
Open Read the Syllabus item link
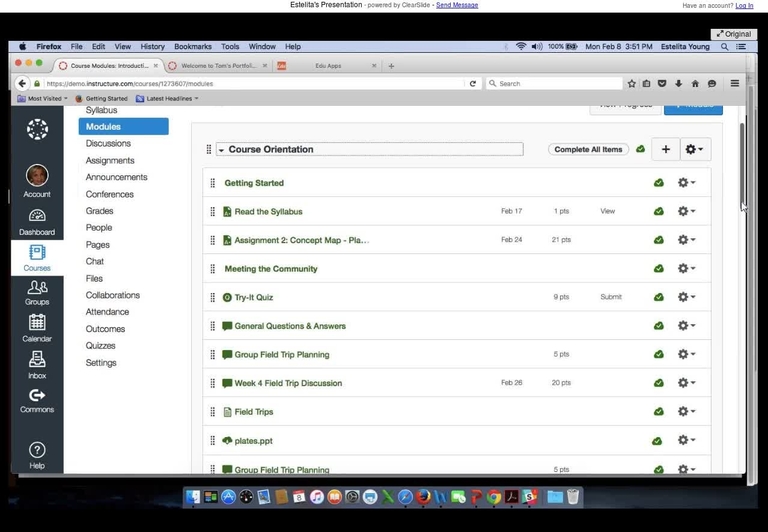(268, 212)
